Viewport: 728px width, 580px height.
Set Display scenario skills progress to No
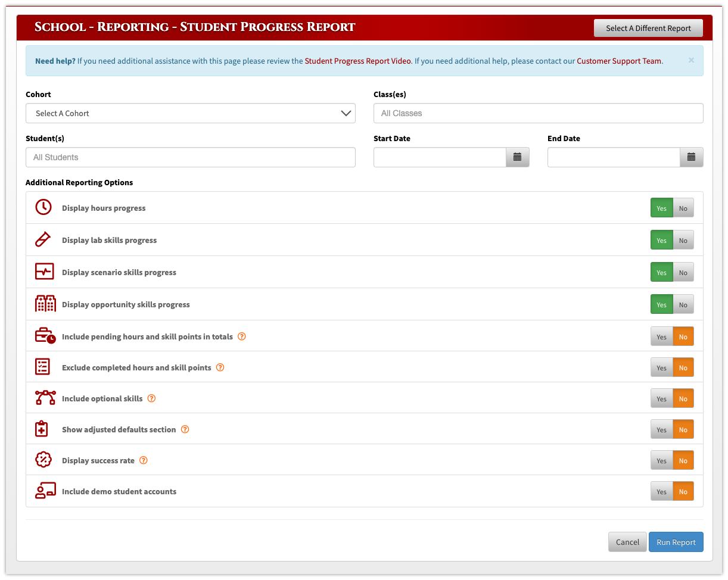coord(683,273)
